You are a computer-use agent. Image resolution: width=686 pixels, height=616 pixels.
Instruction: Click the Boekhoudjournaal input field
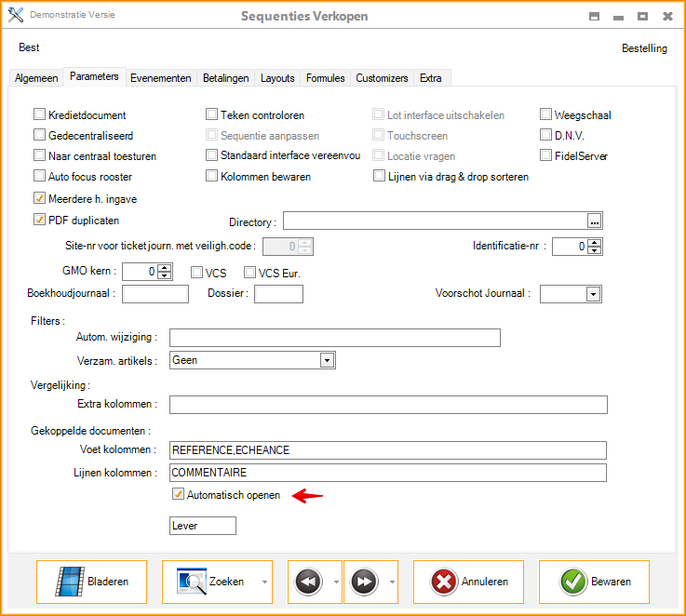pos(155,294)
